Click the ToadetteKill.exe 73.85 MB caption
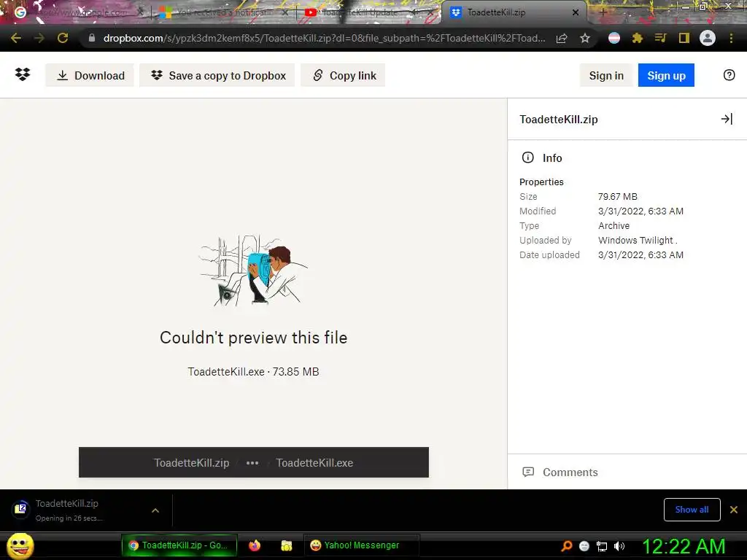747x560 pixels. tap(253, 372)
